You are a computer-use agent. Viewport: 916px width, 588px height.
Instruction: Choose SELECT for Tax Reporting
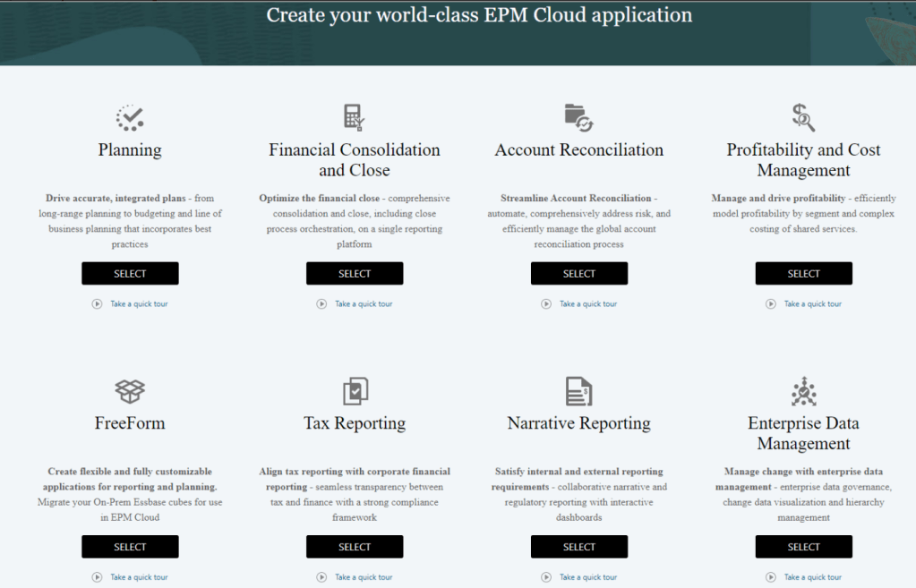click(x=355, y=547)
